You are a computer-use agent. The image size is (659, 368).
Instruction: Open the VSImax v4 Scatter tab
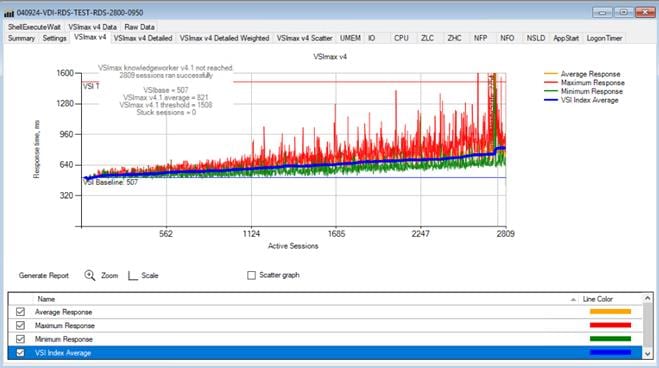(304, 38)
